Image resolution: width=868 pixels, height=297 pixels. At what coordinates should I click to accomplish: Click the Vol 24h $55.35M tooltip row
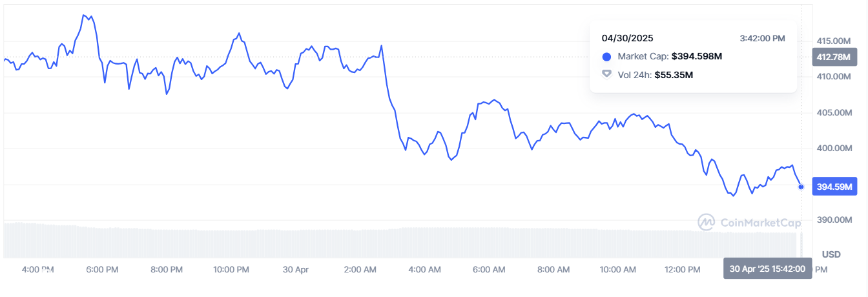(x=648, y=75)
